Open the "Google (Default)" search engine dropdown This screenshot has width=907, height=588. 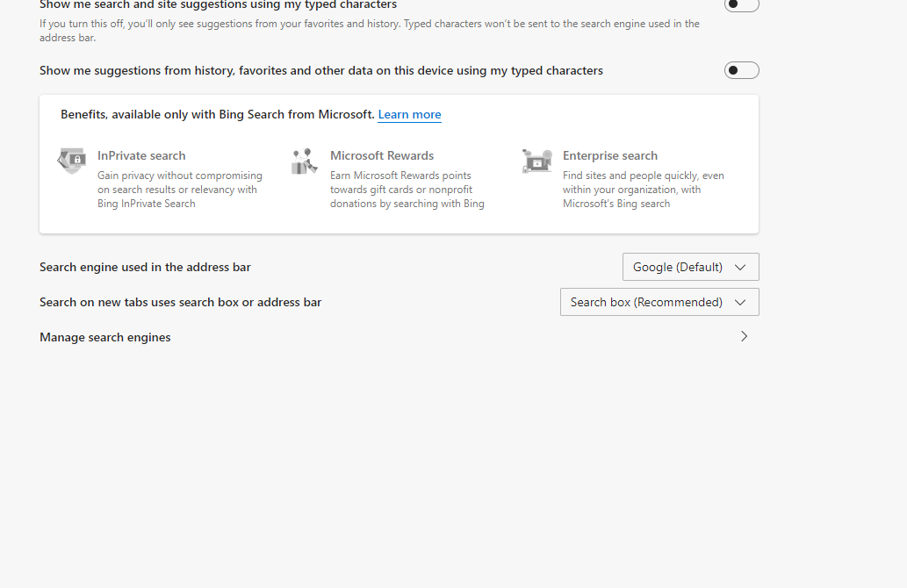[690, 267]
